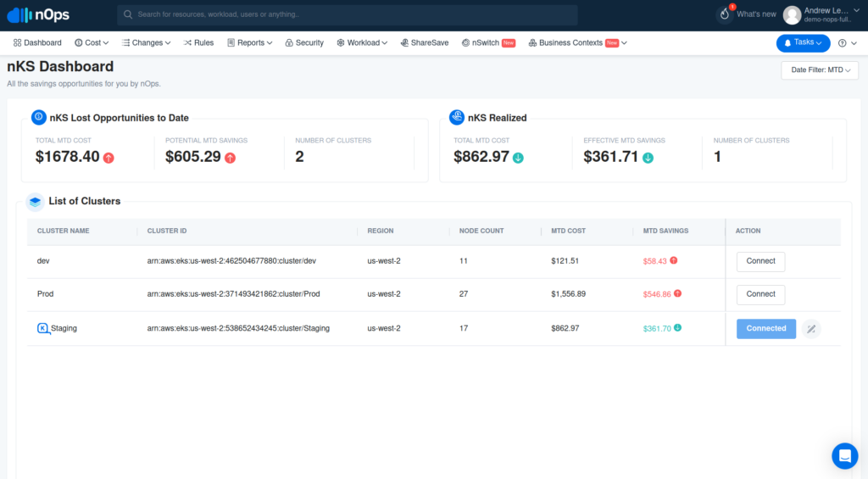Click the green down arrow beside $862.97
This screenshot has height=479, width=868.
(x=518, y=158)
